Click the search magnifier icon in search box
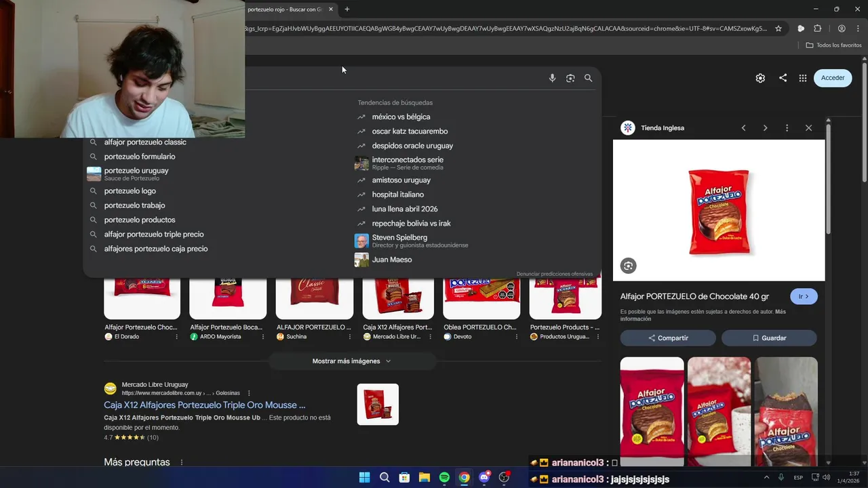Image resolution: width=868 pixels, height=488 pixels. [x=588, y=78]
